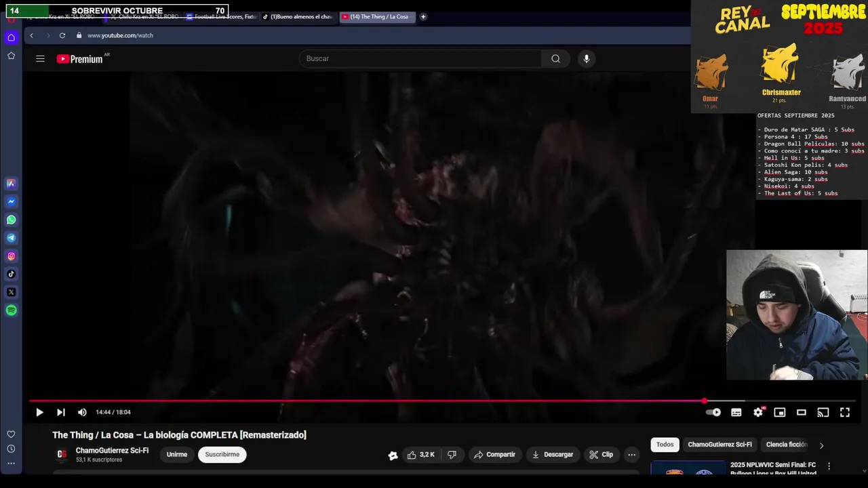Open more actions three-dot menu
This screenshot has width=868, height=488.
coord(632,455)
